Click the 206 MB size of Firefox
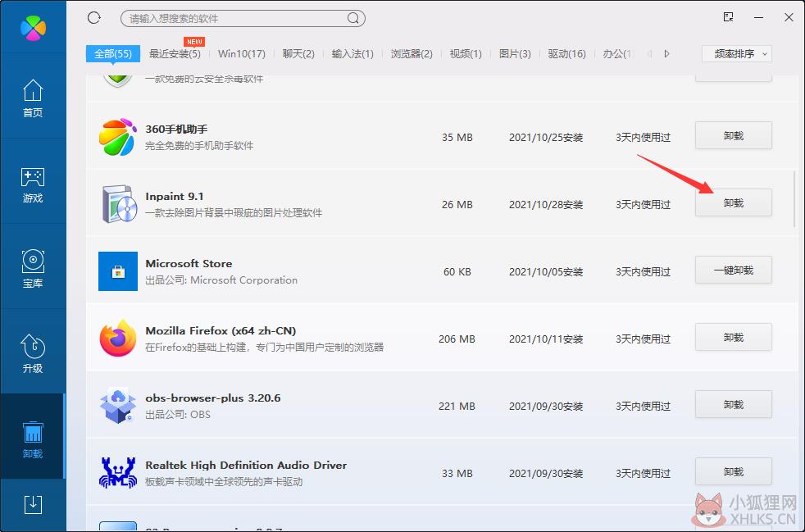 [x=457, y=339]
